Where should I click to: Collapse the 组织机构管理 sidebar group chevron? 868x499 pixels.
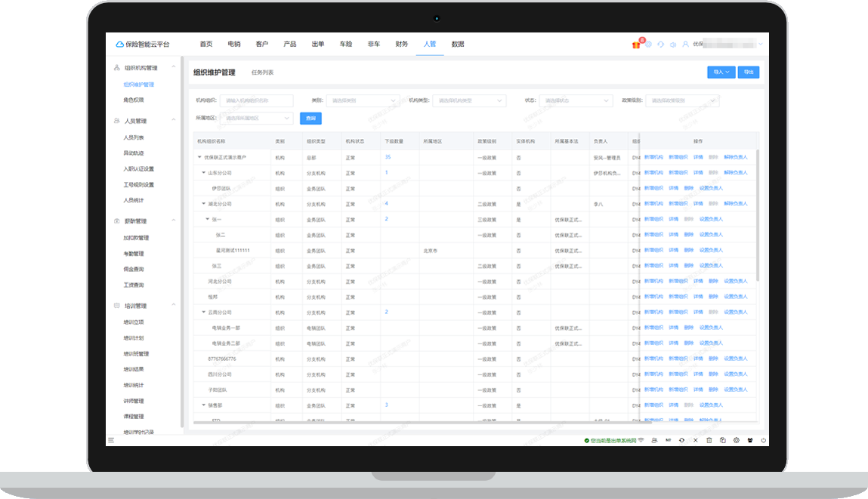tap(173, 67)
